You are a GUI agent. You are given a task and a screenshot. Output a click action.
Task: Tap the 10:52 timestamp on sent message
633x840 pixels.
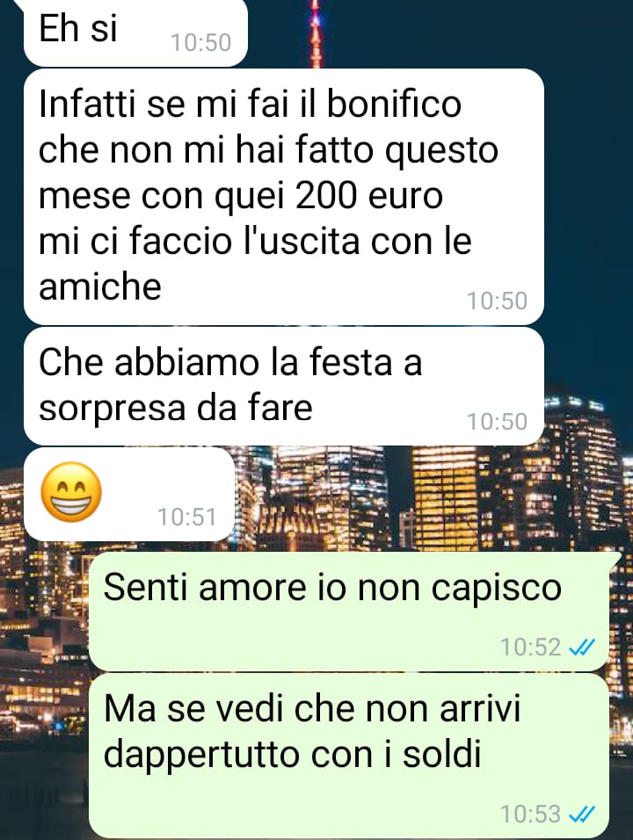pyautogui.click(x=531, y=648)
